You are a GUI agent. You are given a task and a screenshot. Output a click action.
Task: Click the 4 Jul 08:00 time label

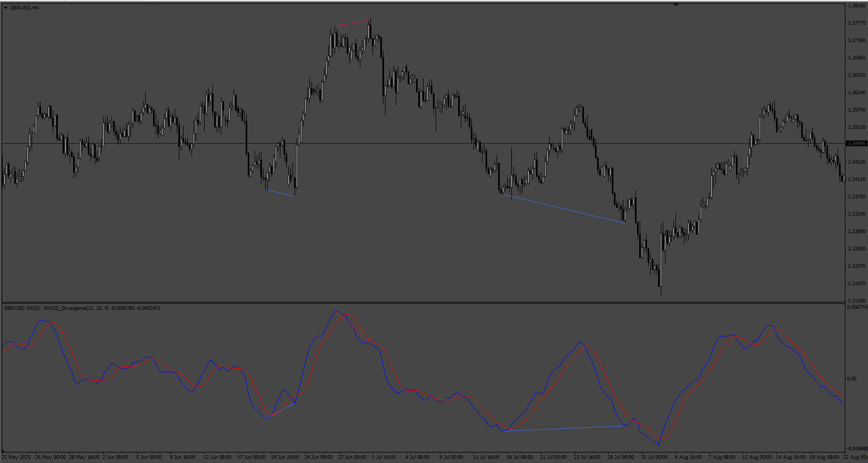(x=418, y=457)
